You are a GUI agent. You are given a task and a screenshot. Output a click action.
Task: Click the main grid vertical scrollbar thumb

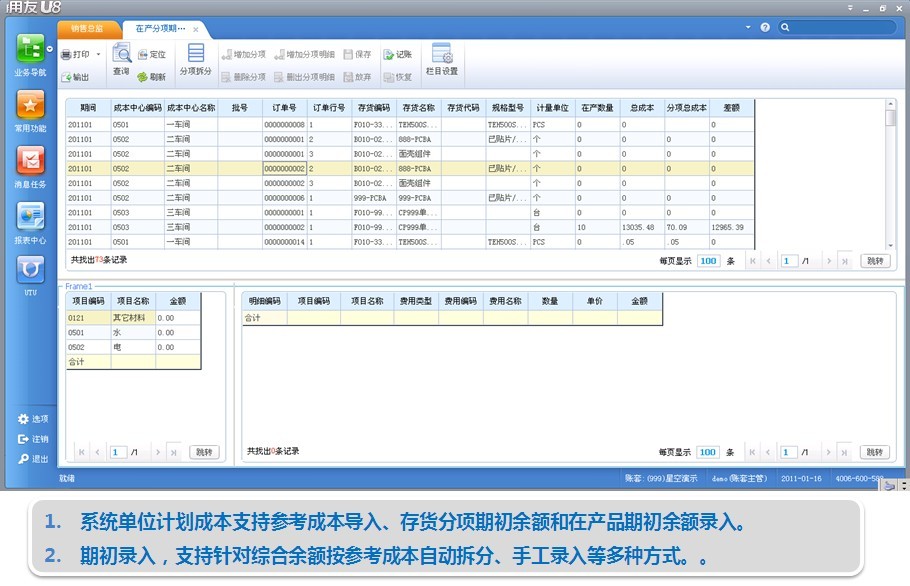tap(890, 118)
